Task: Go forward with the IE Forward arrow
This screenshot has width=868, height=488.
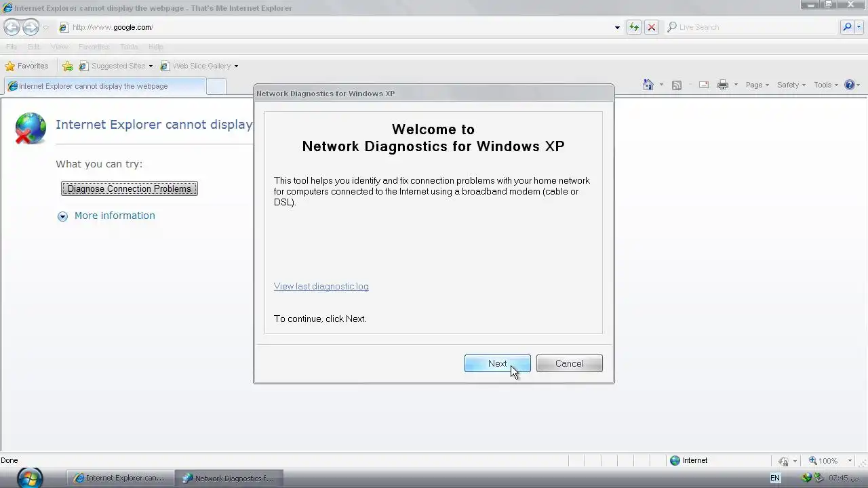Action: pos(31,27)
